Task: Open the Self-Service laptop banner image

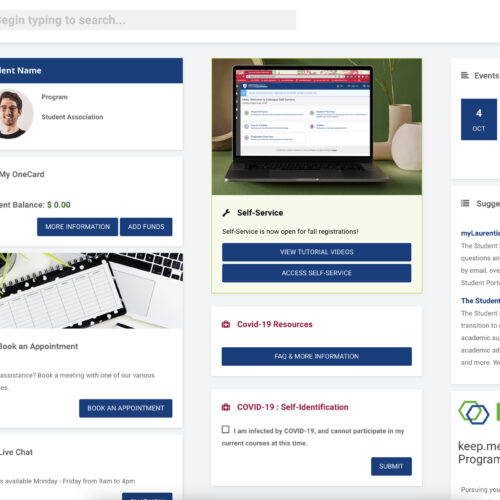Action: (x=317, y=127)
